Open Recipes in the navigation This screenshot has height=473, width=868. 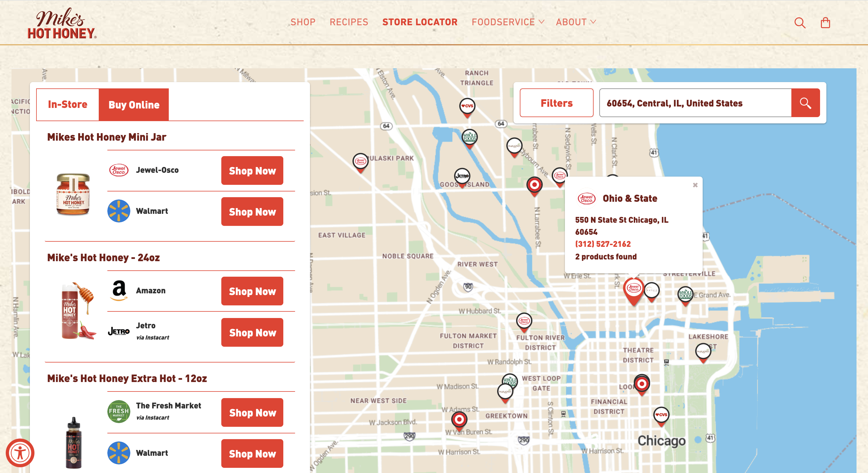pyautogui.click(x=349, y=22)
